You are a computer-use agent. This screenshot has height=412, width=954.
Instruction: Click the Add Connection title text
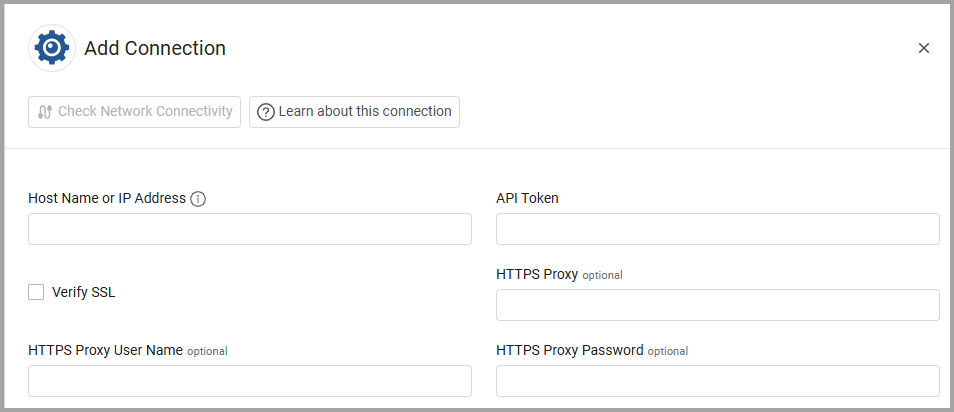pyautogui.click(x=155, y=48)
